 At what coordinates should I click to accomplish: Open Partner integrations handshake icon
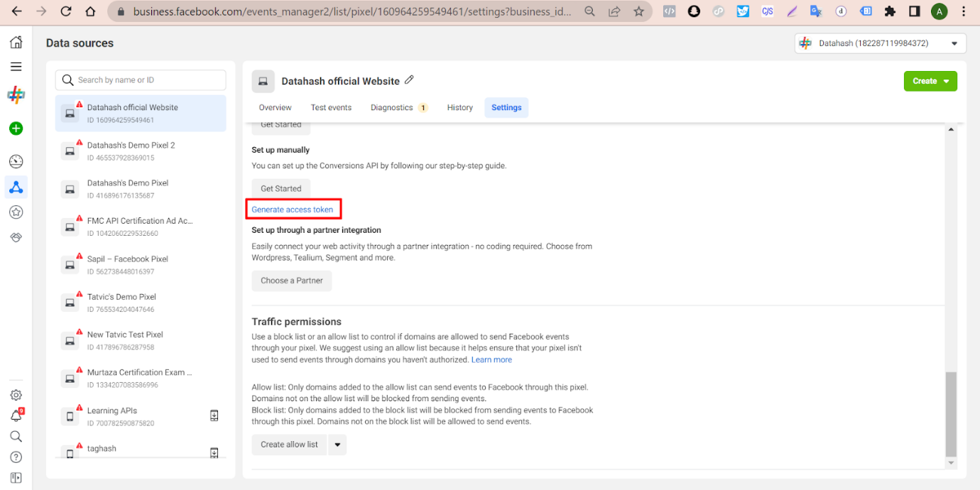(x=16, y=237)
